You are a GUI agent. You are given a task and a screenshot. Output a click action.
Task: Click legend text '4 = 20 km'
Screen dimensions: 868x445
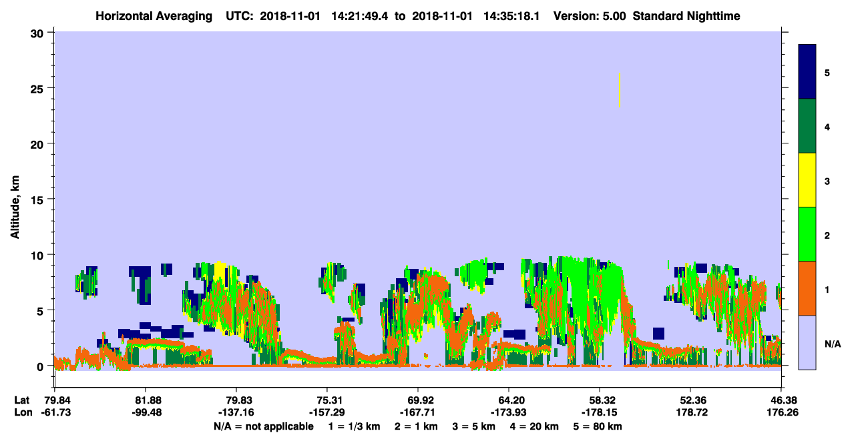535,426
